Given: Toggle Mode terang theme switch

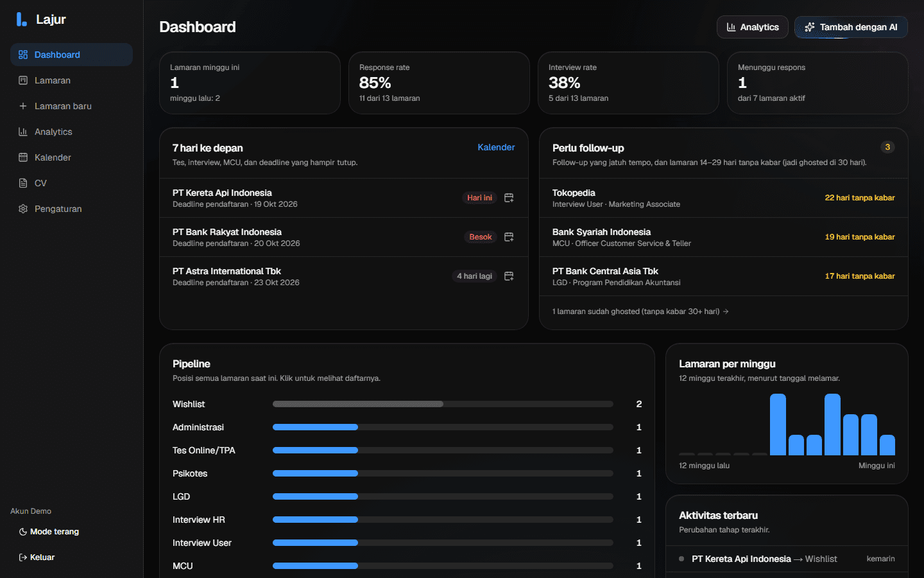Looking at the screenshot, I should (x=49, y=532).
